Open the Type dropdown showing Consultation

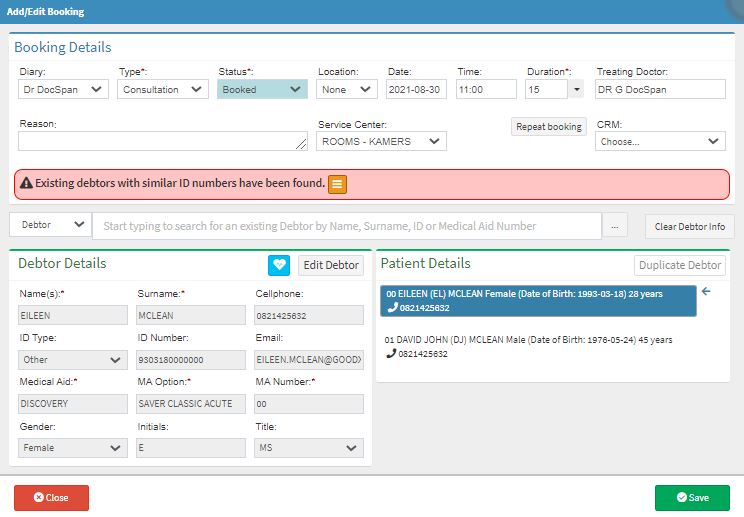tap(163, 89)
